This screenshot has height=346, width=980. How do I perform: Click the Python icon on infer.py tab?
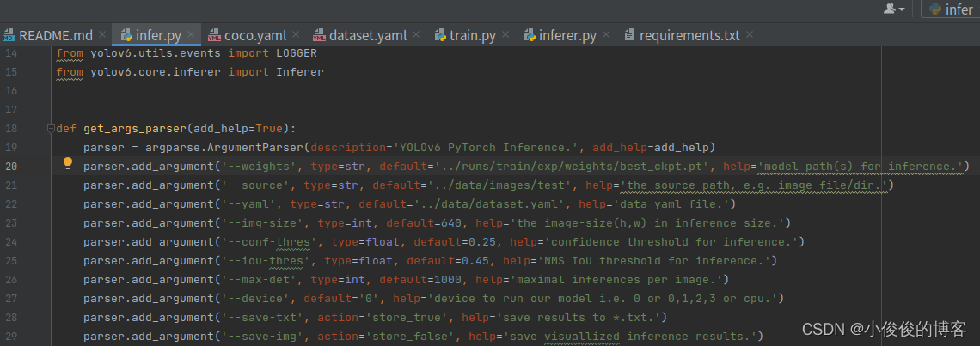pos(126,35)
